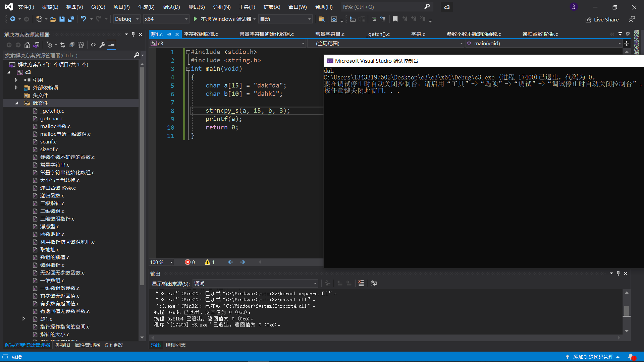Click the Live Share button
The width and height of the screenshot is (644, 362).
click(x=602, y=20)
